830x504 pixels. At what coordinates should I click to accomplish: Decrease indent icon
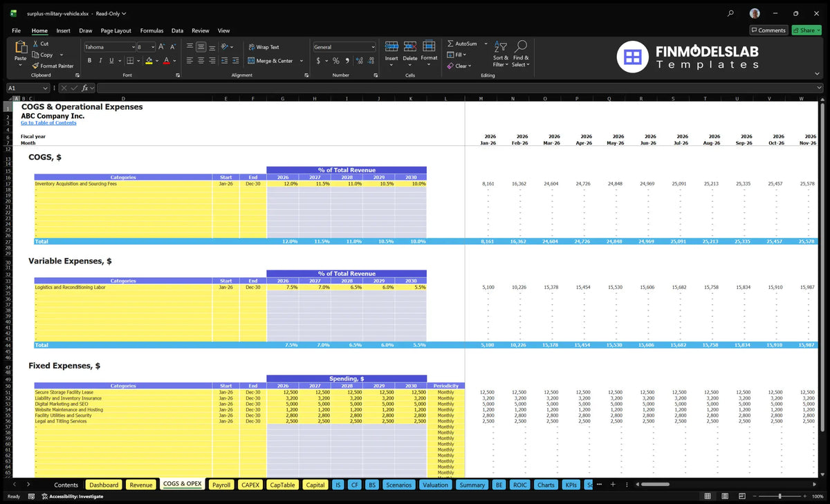225,61
